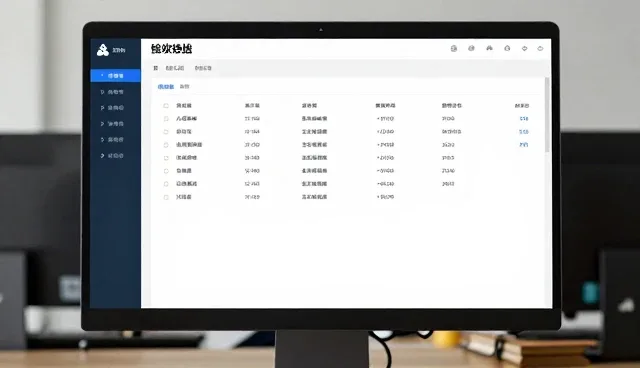The height and width of the screenshot is (368, 640).
Task: Switch to the grey tab beside the blue tab
Action: (184, 86)
